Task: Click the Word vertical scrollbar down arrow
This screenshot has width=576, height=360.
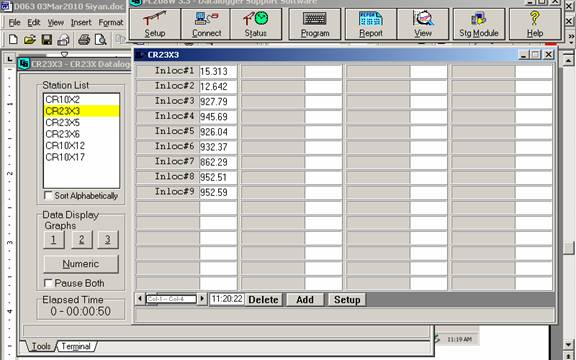Action: tap(569, 345)
